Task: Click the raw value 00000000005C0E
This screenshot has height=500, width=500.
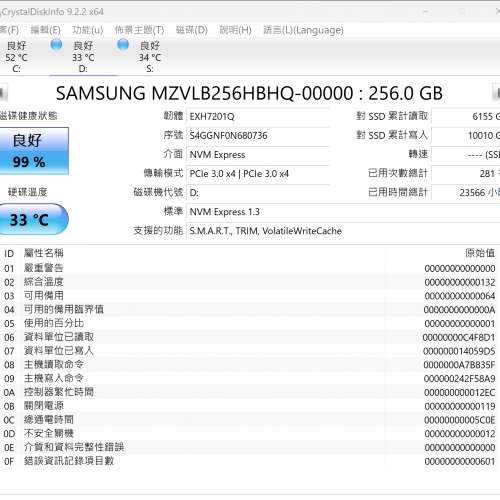Action: [460, 420]
